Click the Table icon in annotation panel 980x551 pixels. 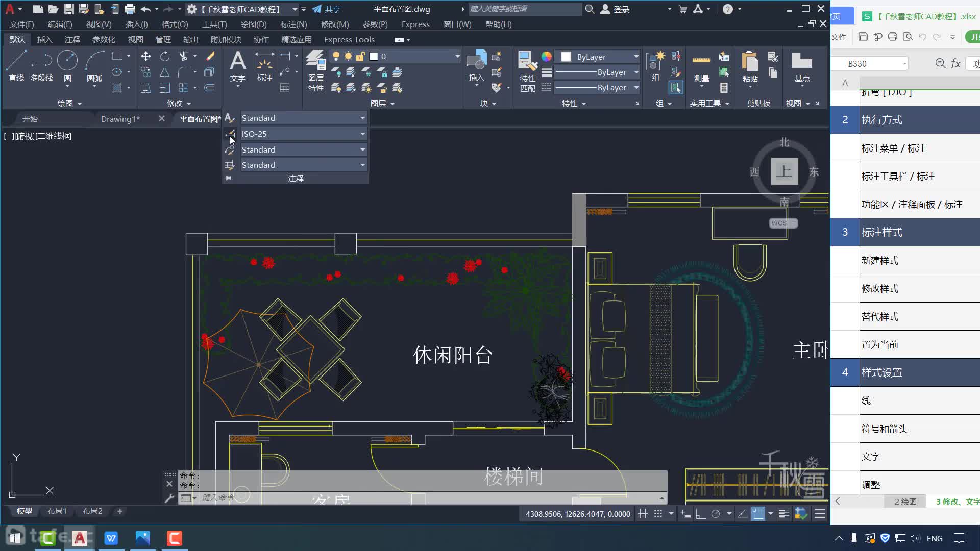[285, 88]
